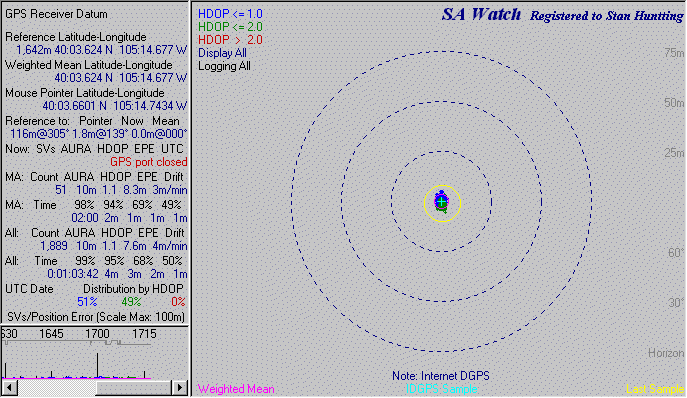Screen dimensions: 687x398
Task: Select the Display All option
Action: click(222, 53)
